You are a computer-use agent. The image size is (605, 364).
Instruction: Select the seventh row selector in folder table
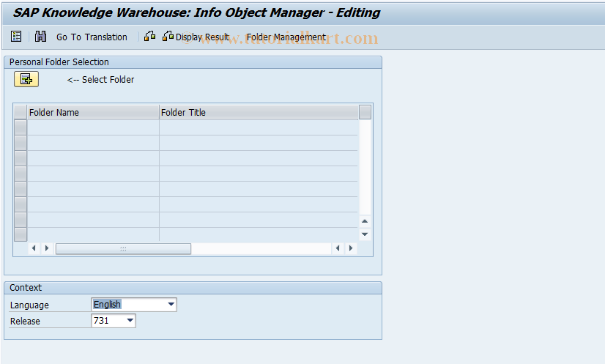21,220
